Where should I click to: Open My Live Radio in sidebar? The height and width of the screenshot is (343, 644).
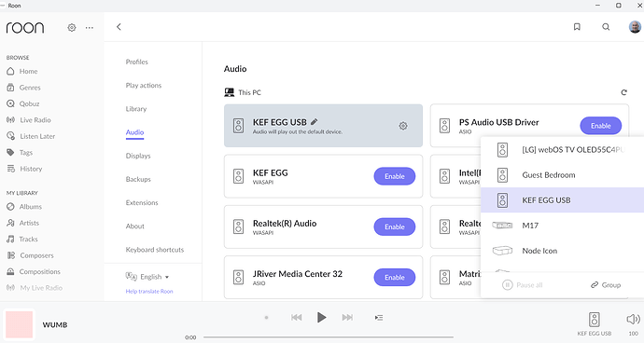(x=35, y=288)
